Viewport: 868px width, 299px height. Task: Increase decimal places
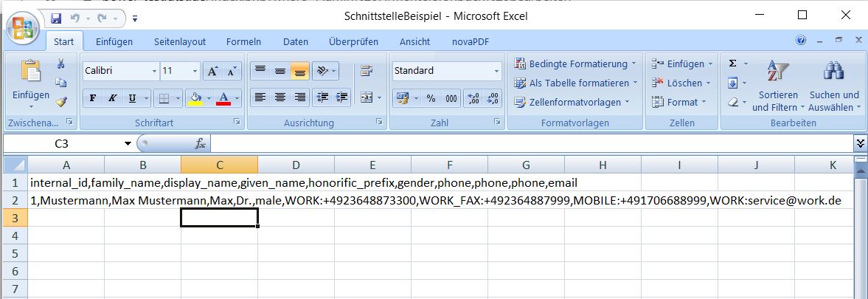click(473, 99)
